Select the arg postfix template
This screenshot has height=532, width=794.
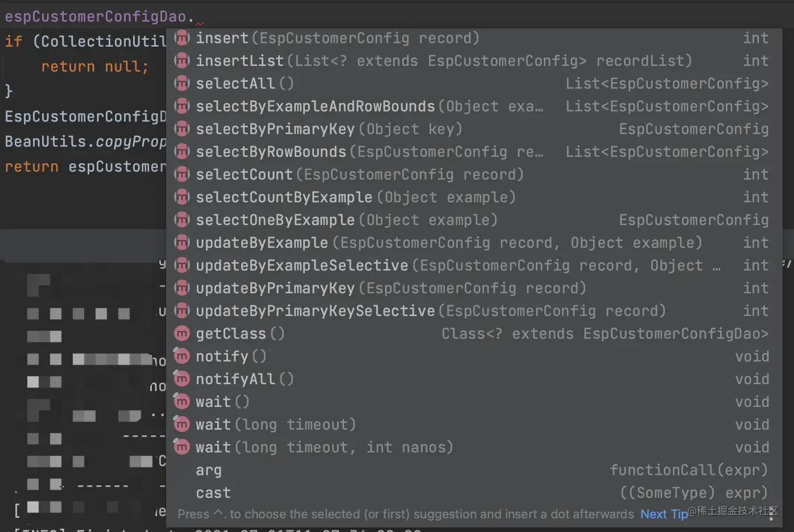(474, 470)
